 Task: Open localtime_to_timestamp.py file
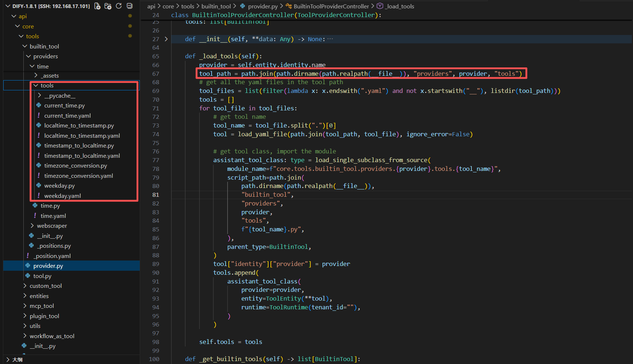coord(79,126)
